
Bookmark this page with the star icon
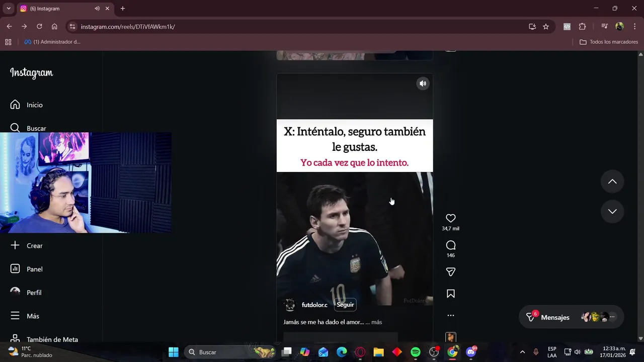pyautogui.click(x=546, y=27)
